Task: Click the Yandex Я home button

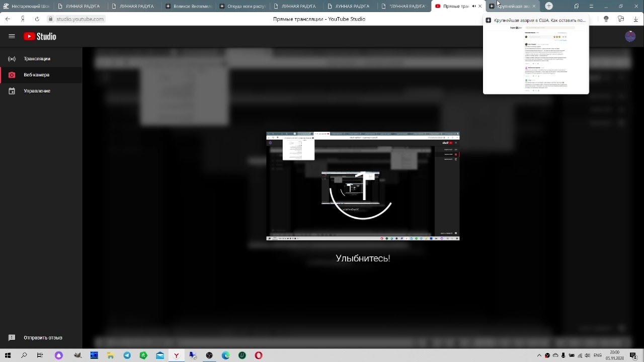Action: click(23, 19)
